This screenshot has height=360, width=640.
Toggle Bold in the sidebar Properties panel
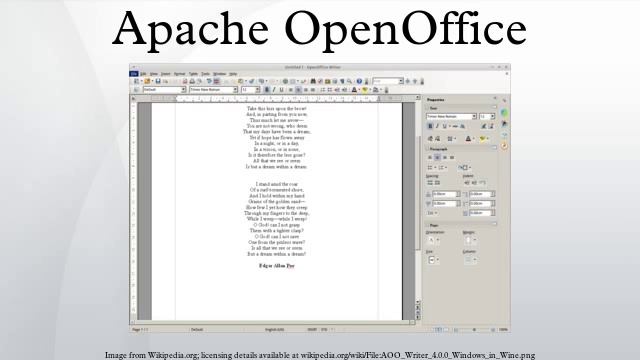point(430,126)
